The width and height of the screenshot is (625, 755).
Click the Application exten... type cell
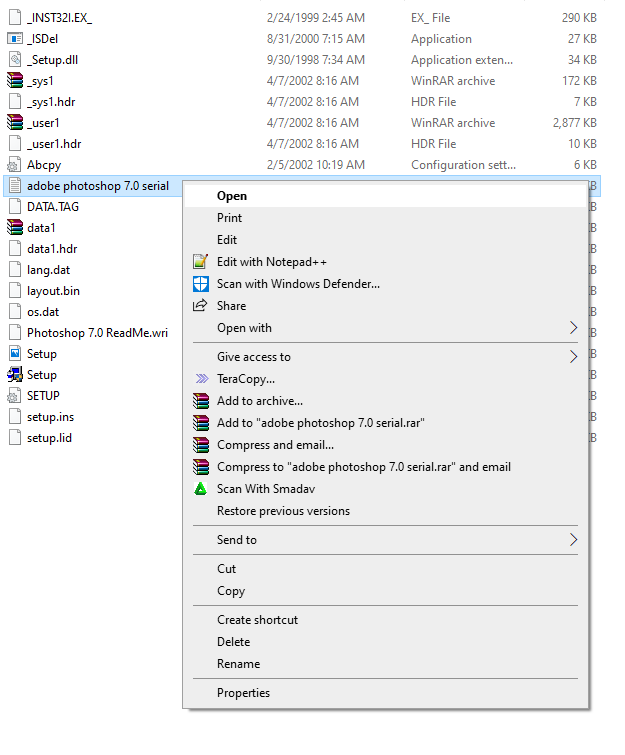(x=462, y=60)
